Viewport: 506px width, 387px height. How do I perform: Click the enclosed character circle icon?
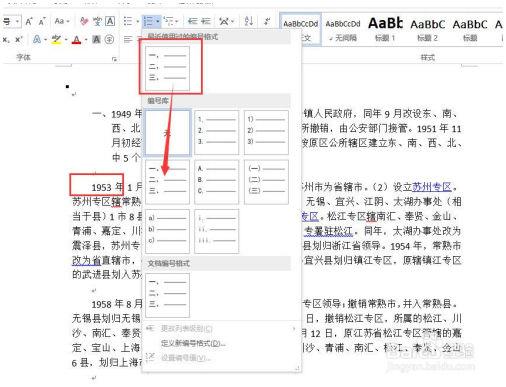[109, 40]
